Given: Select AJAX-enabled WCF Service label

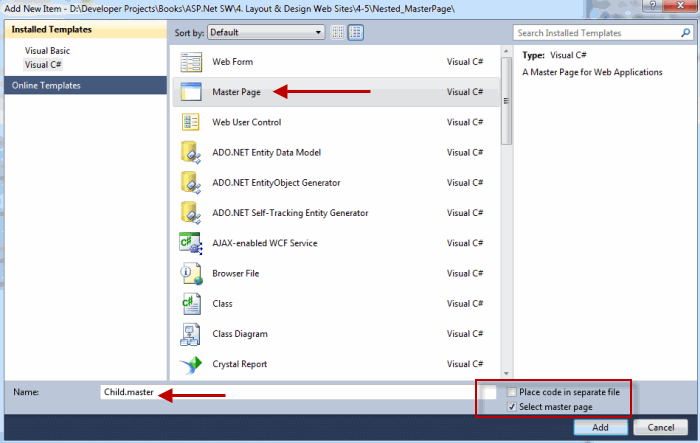Looking at the screenshot, I should (x=265, y=243).
